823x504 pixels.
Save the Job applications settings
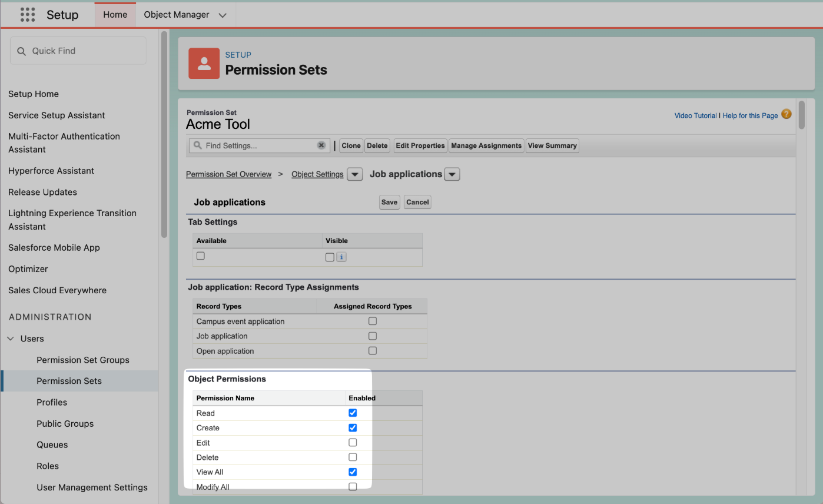(x=389, y=202)
